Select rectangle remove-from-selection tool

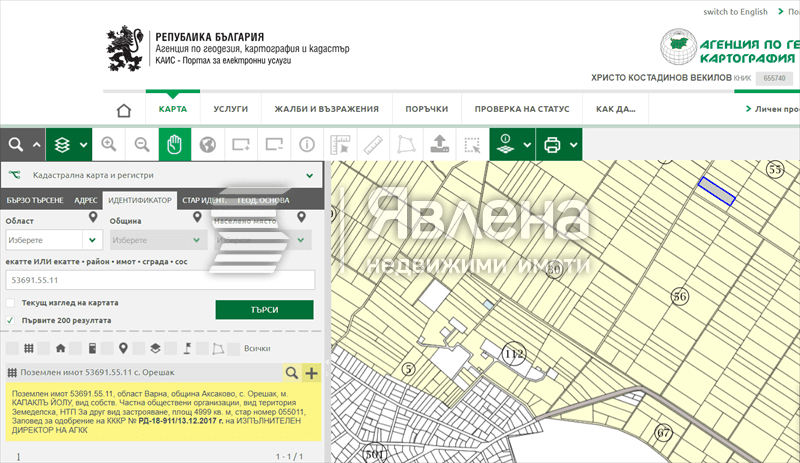point(274,144)
